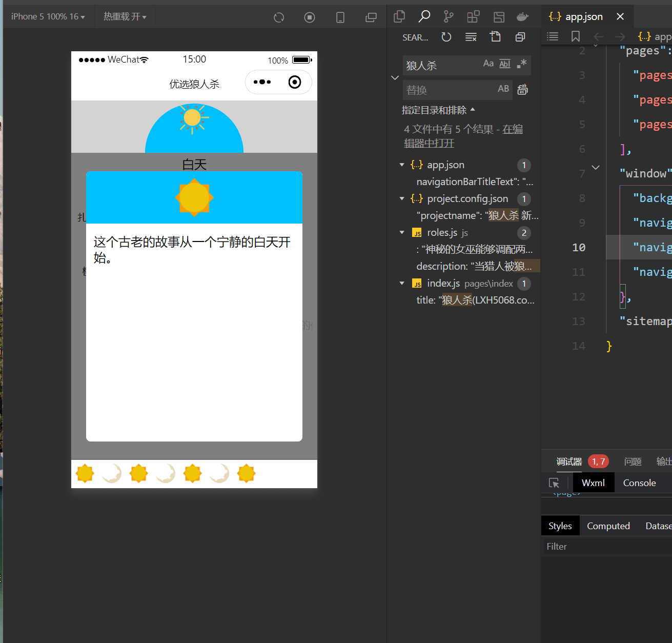
Task: Open the Source Control branch icon
Action: (x=449, y=17)
